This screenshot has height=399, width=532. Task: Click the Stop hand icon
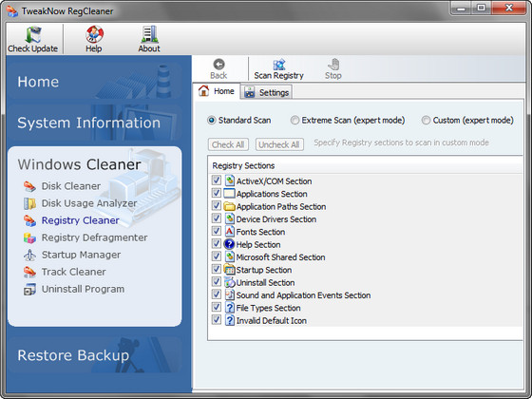click(x=333, y=65)
